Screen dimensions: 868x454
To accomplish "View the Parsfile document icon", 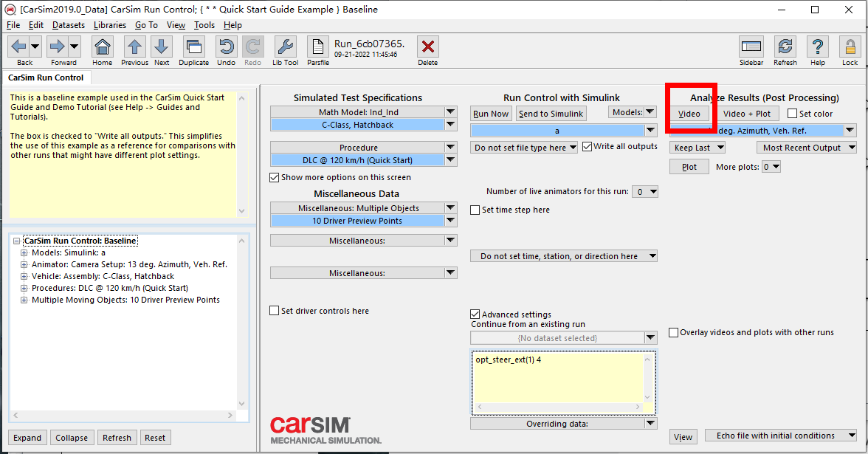I will click(x=317, y=47).
